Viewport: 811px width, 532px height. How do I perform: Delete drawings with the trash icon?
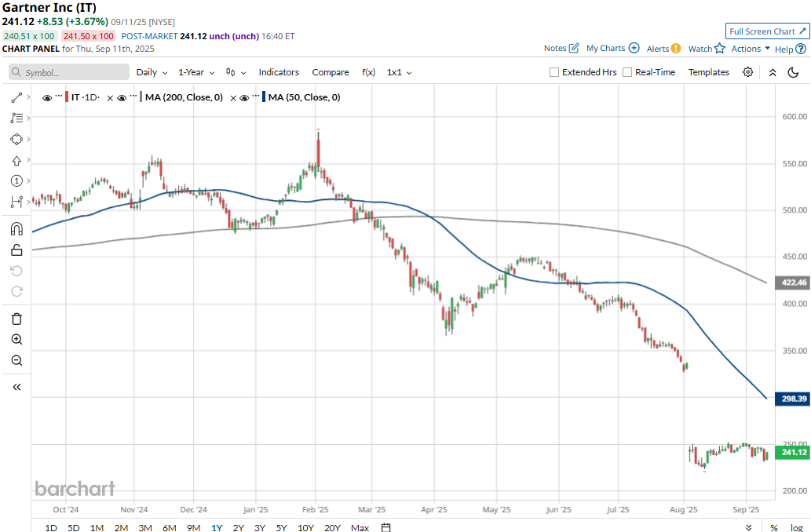click(16, 319)
